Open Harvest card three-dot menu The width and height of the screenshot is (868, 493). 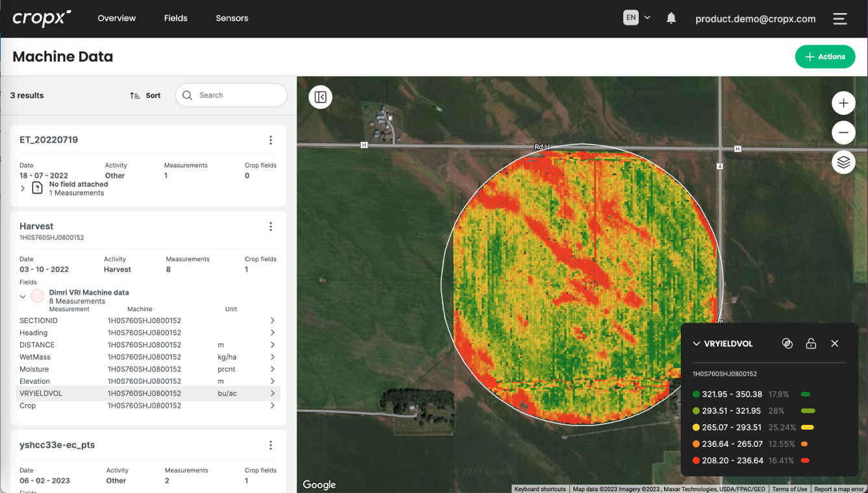(271, 226)
